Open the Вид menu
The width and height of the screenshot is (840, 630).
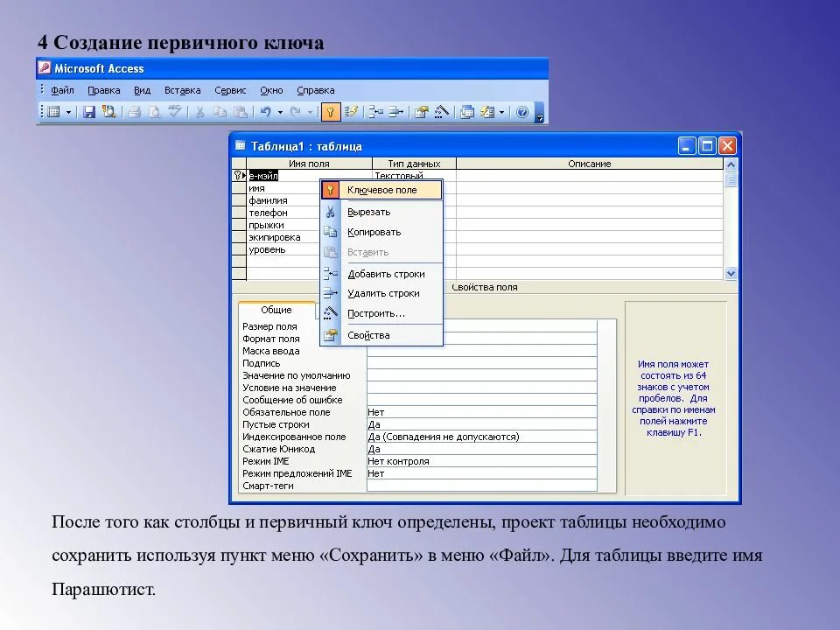[x=142, y=90]
